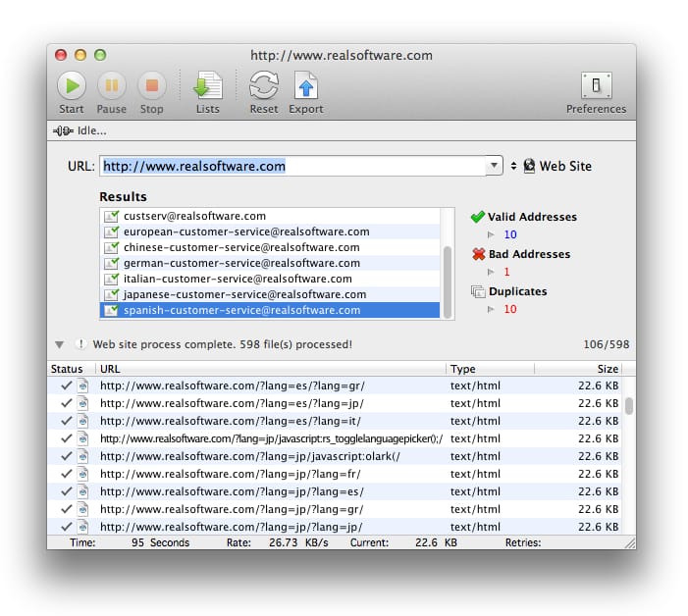Click the Results list vertical scrollbar
This screenshot has height=616, width=688.
tap(449, 280)
